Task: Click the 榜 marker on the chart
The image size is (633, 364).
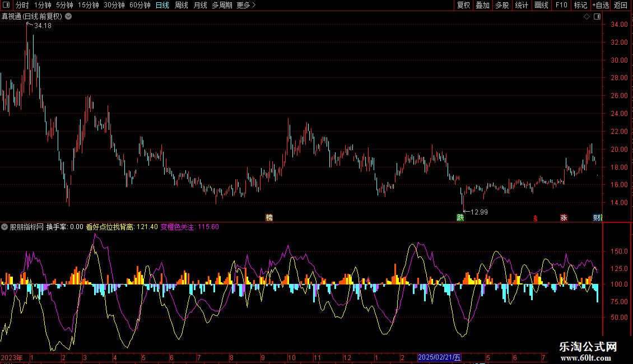Action: point(269,217)
